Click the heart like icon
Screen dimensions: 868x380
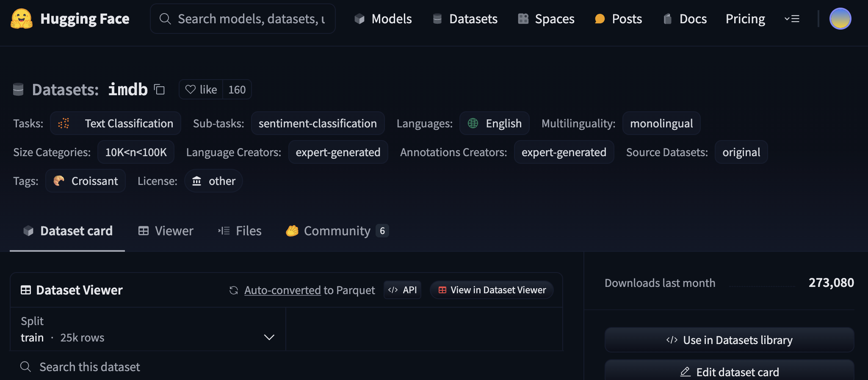(x=191, y=90)
